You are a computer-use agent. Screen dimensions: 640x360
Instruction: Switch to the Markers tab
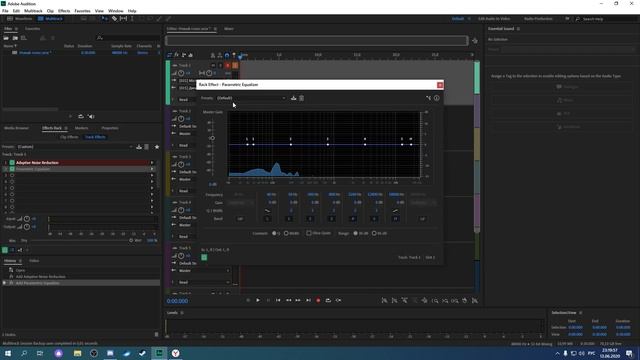click(x=81, y=128)
